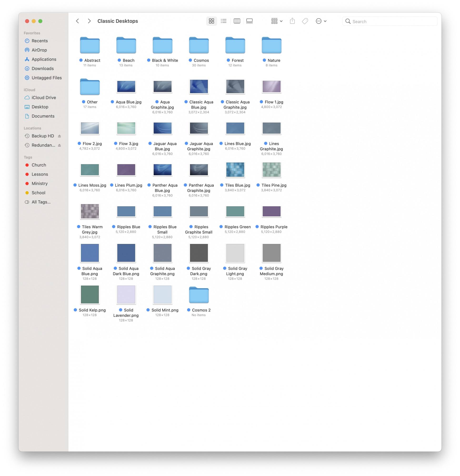Open the More actions ellipsis menu

[321, 21]
